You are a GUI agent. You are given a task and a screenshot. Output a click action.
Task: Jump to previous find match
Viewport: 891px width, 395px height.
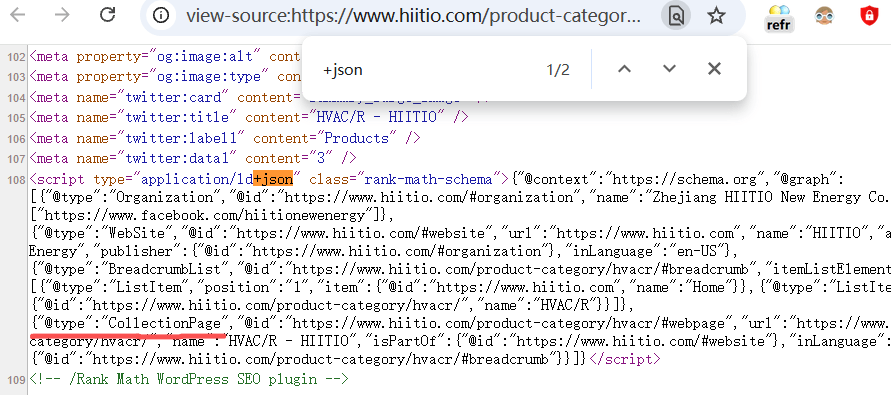[624, 69]
